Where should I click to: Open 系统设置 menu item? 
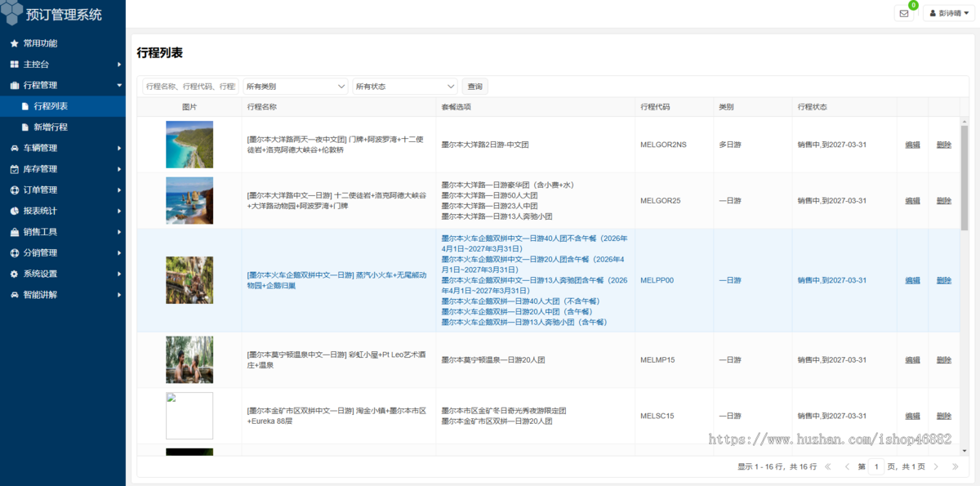point(63,274)
